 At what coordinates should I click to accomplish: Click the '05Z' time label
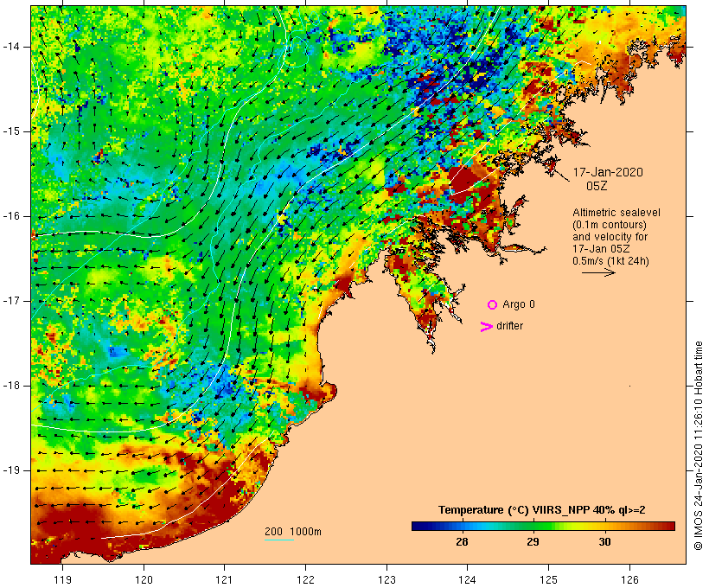(x=597, y=186)
